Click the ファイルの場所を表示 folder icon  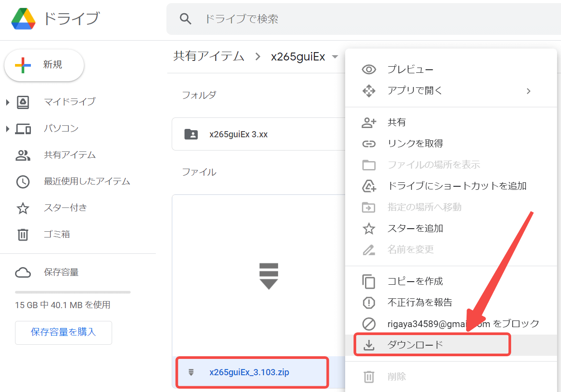369,165
